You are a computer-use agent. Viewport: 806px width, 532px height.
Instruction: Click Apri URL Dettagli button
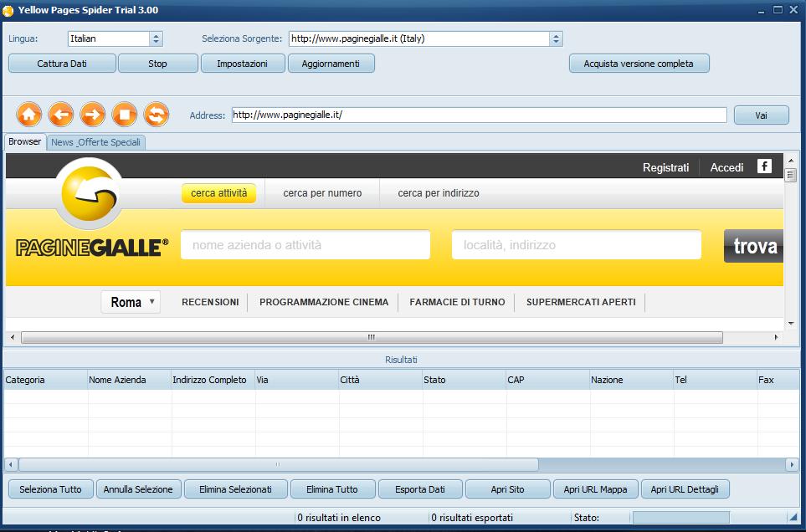point(685,489)
